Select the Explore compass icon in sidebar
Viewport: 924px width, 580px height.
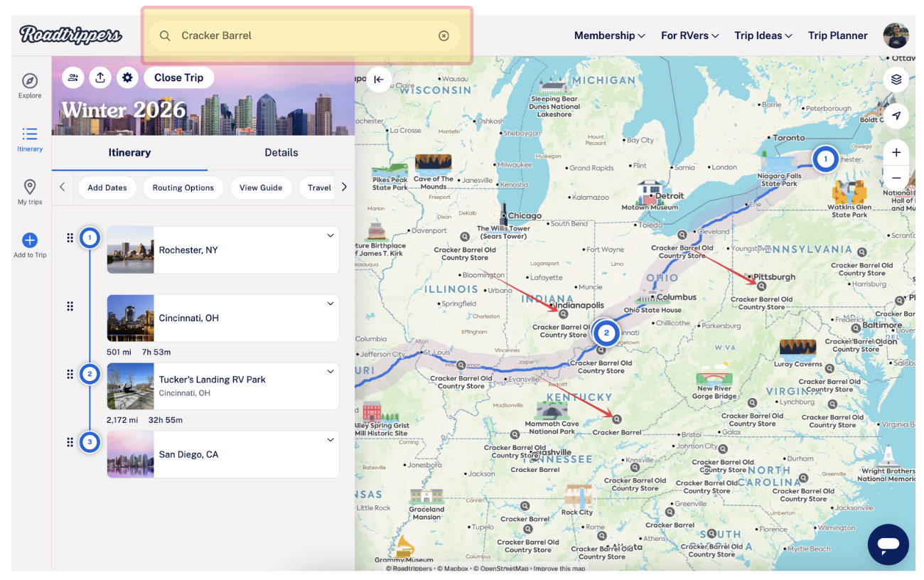tap(29, 80)
